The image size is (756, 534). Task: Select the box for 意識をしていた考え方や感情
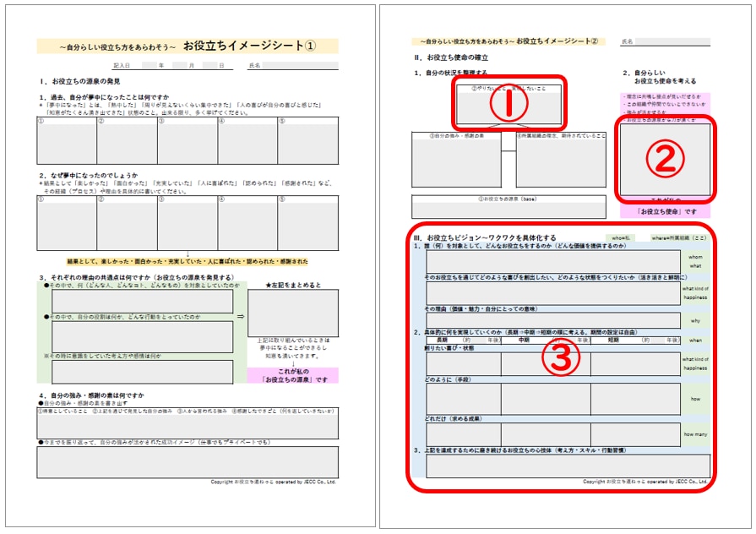tap(142, 372)
